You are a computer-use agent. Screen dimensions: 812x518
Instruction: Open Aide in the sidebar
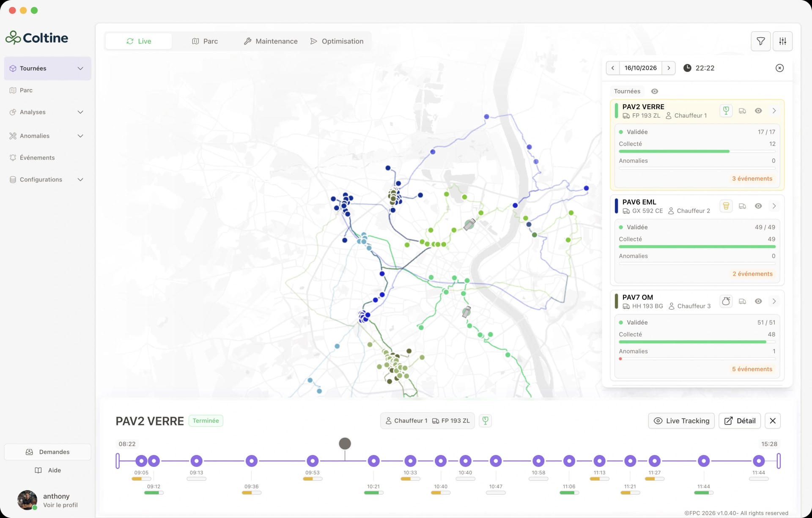click(47, 470)
